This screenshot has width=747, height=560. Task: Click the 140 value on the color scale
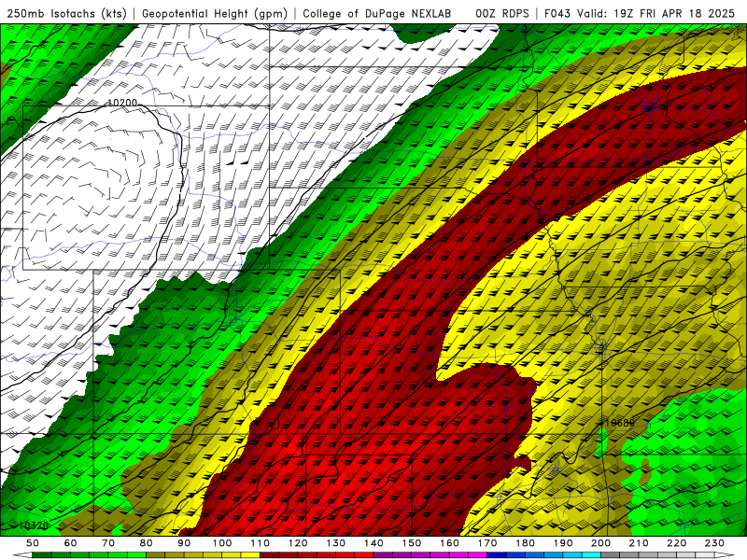[x=373, y=543]
